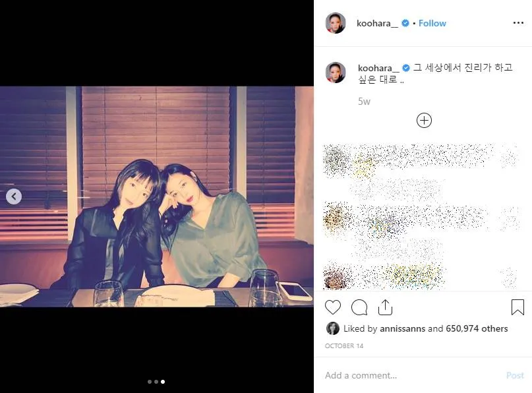
Task: Click the header profile avatar of koohara__
Action: click(x=335, y=23)
